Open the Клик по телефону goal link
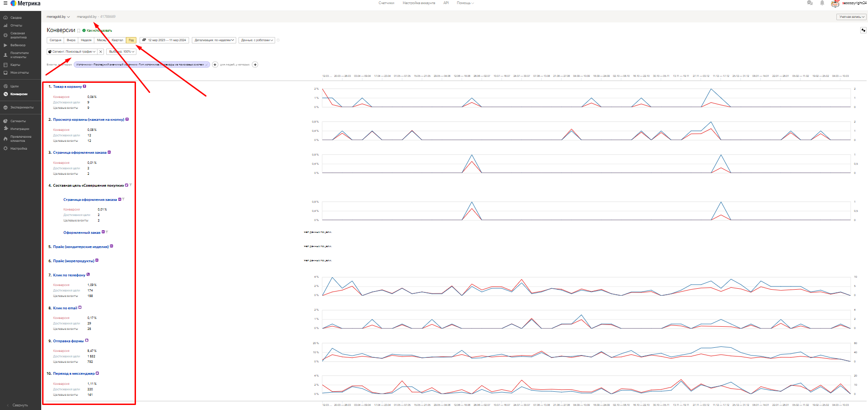Image resolution: width=868 pixels, height=410 pixels. [69, 275]
